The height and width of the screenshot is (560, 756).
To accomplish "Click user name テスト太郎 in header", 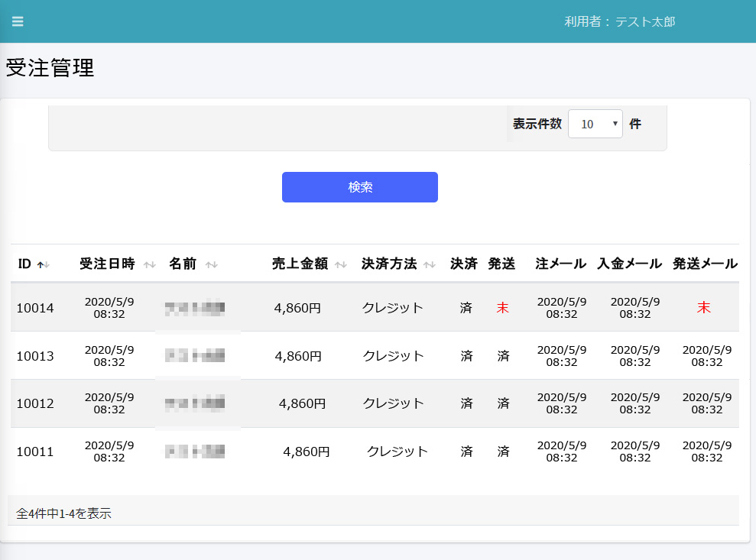I will (x=645, y=22).
